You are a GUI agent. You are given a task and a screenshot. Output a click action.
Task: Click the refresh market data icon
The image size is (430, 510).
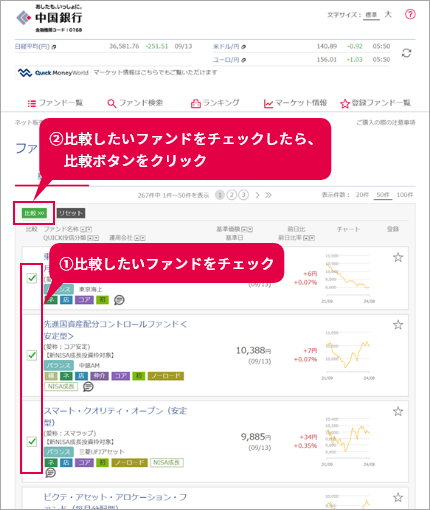(406, 53)
